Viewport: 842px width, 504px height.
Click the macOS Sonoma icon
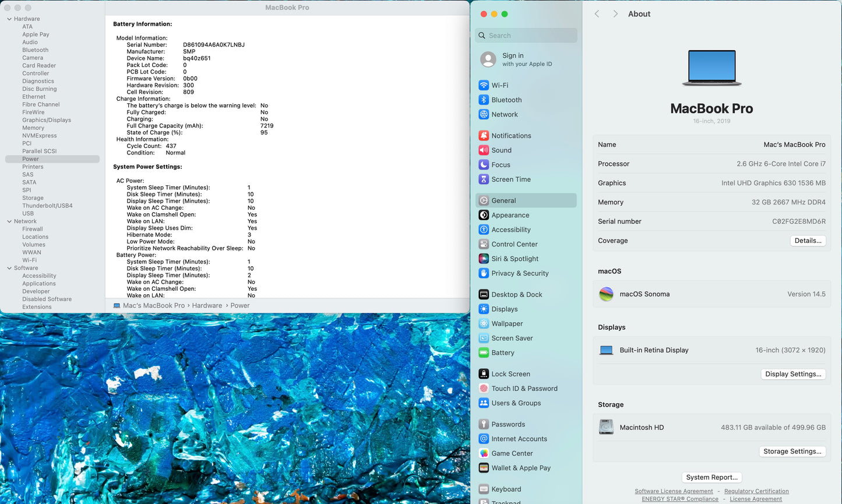(606, 294)
